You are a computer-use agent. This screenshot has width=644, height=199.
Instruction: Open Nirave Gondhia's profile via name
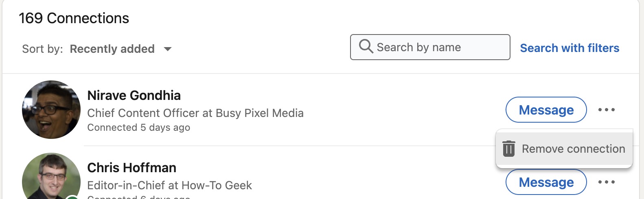pos(134,95)
